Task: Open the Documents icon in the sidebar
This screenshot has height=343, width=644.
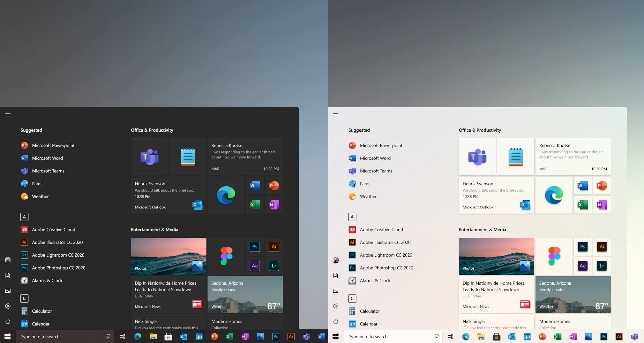Action: pyautogui.click(x=8, y=275)
